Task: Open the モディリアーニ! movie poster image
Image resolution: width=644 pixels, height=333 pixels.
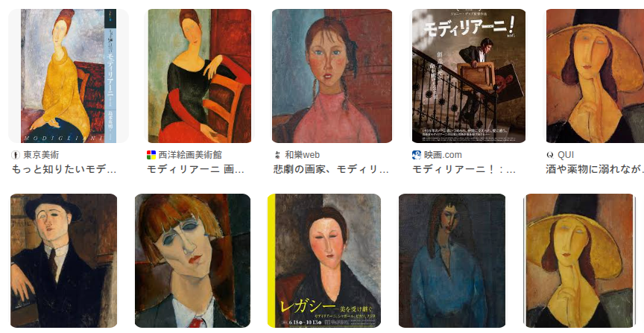Action: tap(469, 76)
